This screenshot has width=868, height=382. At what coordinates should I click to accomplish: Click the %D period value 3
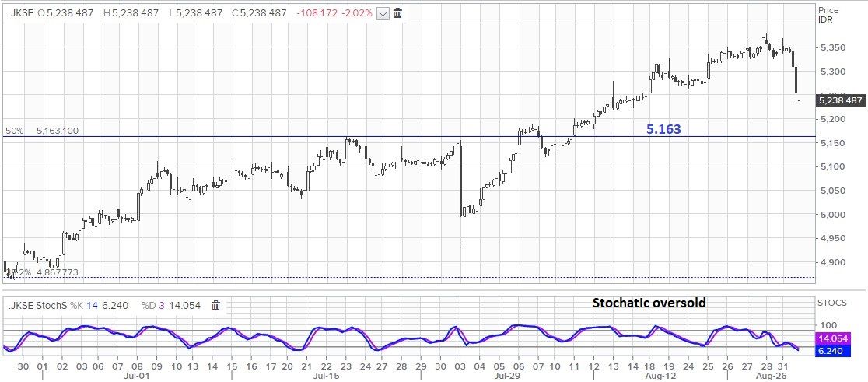tap(164, 306)
